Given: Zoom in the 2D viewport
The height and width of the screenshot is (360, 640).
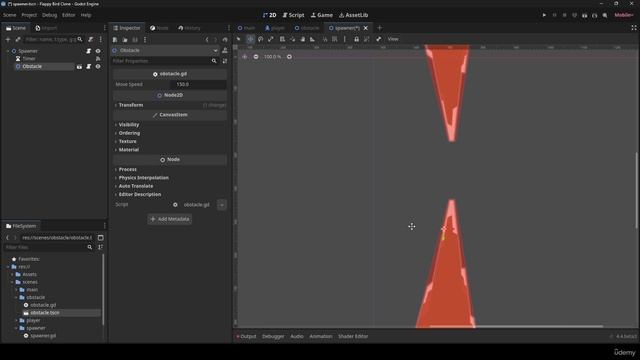Looking at the screenshot, I should tap(289, 57).
